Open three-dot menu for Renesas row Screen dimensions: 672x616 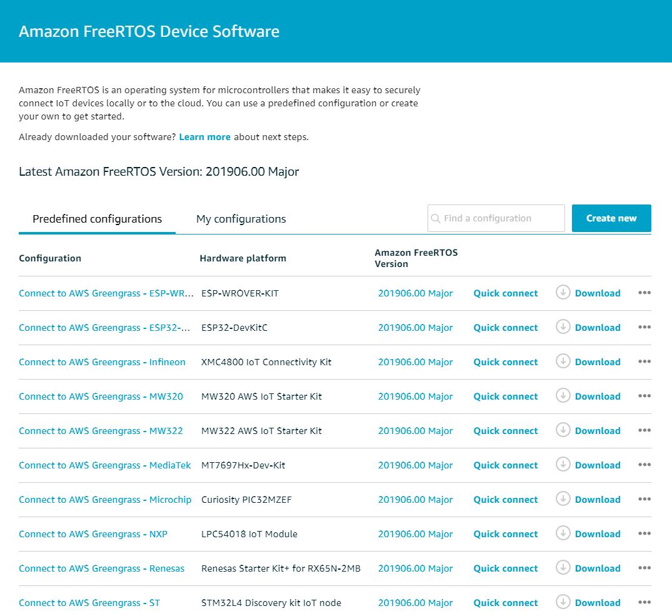644,568
